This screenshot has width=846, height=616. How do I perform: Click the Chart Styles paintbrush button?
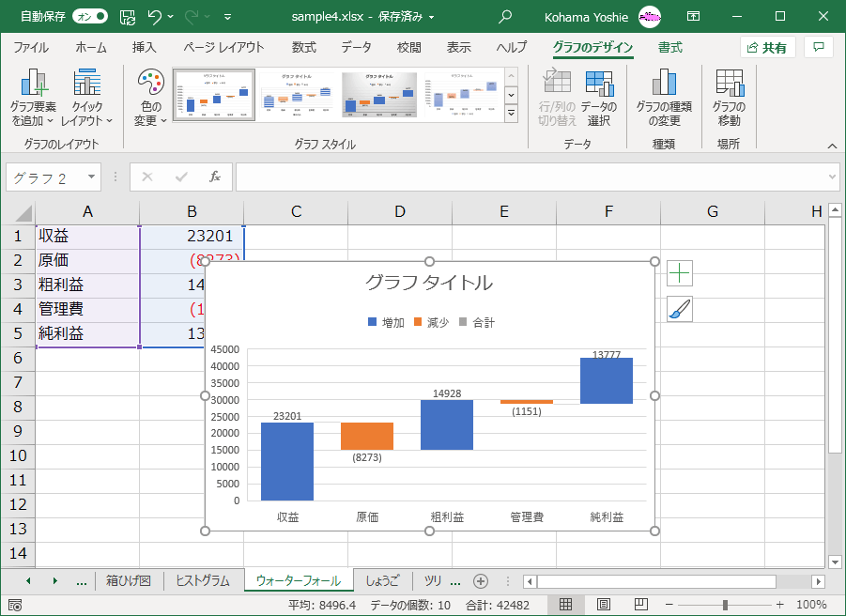coord(679,310)
